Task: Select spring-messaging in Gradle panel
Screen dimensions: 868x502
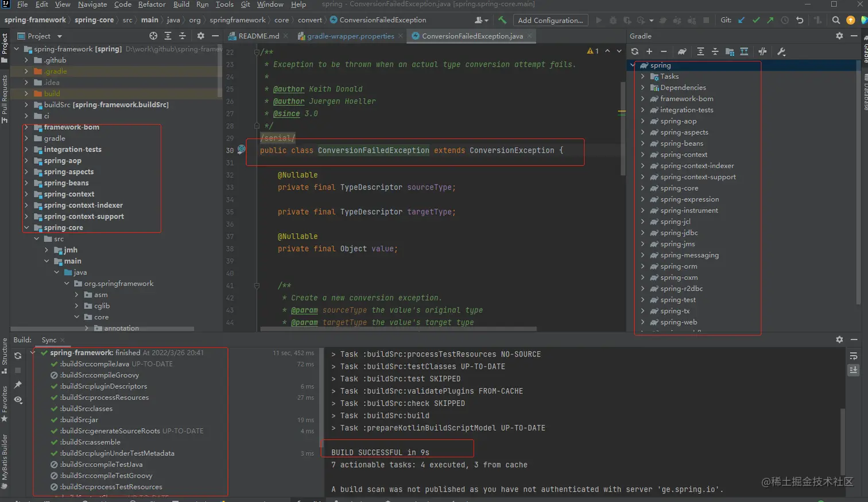Action: [x=689, y=255]
